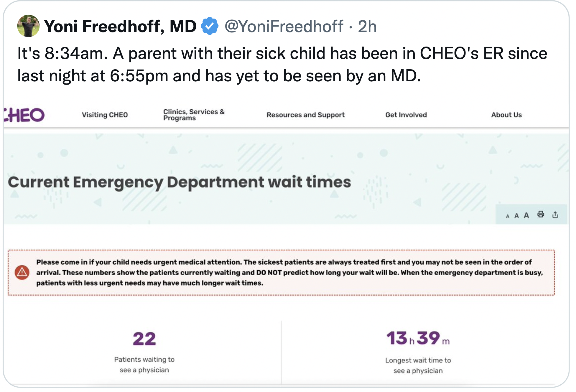The width and height of the screenshot is (576, 392).
Task: Click the blue verified badge
Action: (x=209, y=26)
